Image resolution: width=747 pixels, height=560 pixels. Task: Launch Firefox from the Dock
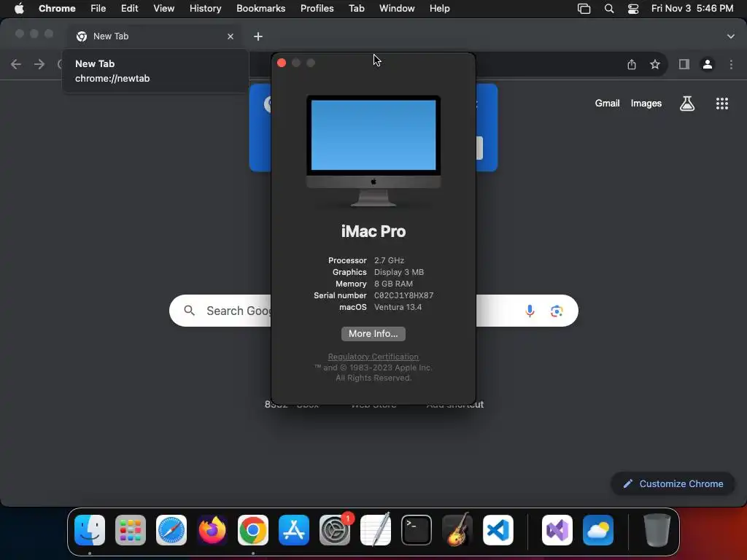pos(212,530)
